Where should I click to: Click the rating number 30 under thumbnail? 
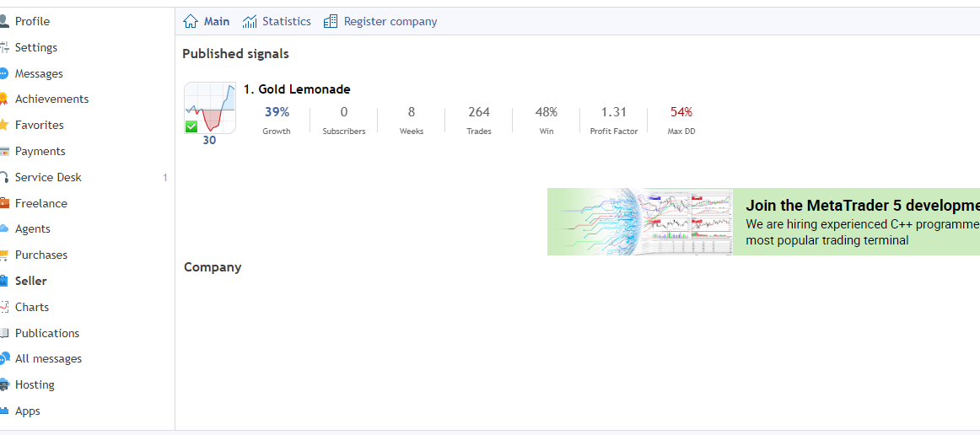[x=209, y=141]
